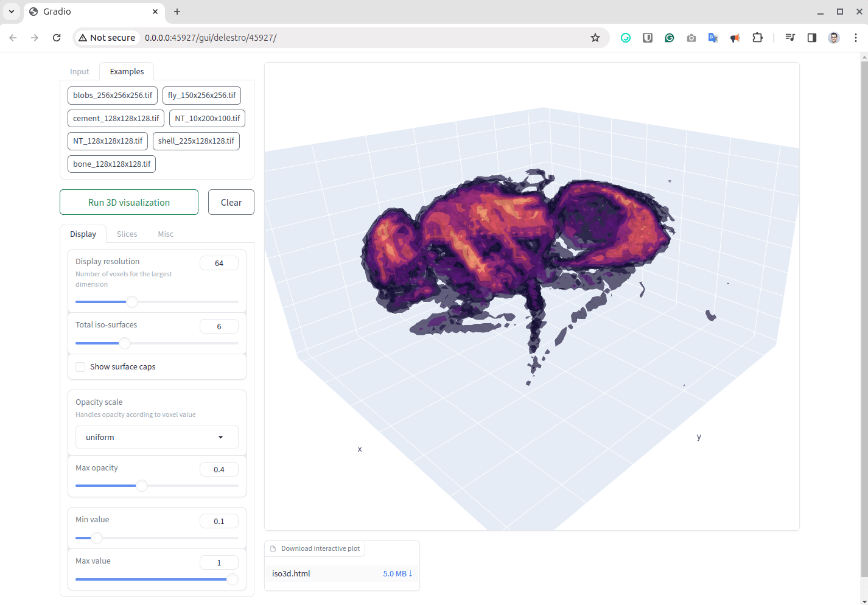Click the camera screenshot extension icon
The height and width of the screenshot is (605, 868).
click(691, 38)
